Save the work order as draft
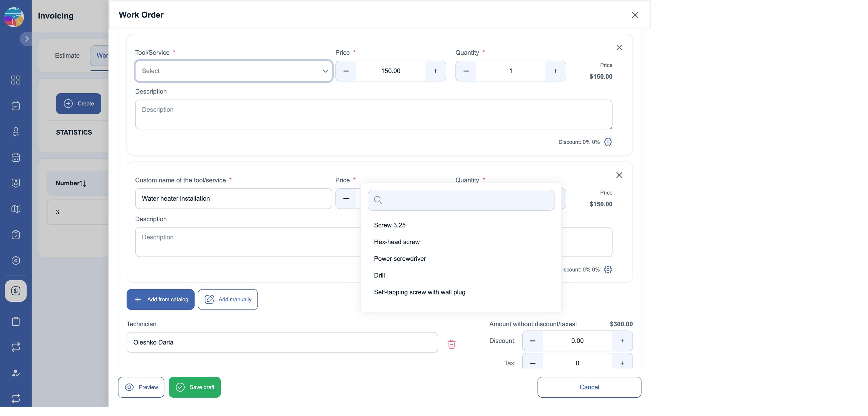 [x=195, y=387]
